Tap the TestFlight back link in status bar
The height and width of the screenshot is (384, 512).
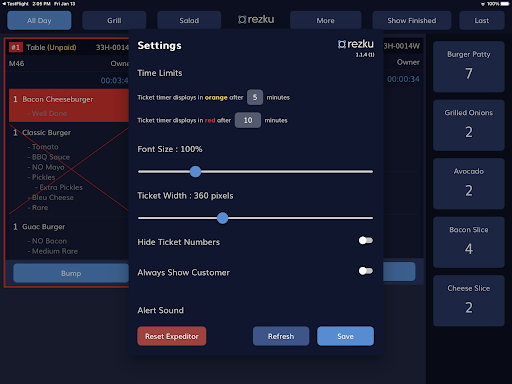[15, 4]
